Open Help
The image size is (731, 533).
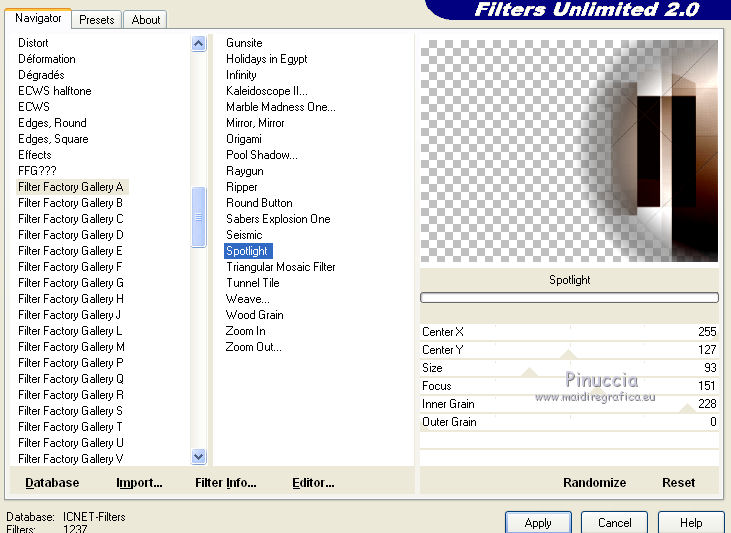click(x=691, y=523)
